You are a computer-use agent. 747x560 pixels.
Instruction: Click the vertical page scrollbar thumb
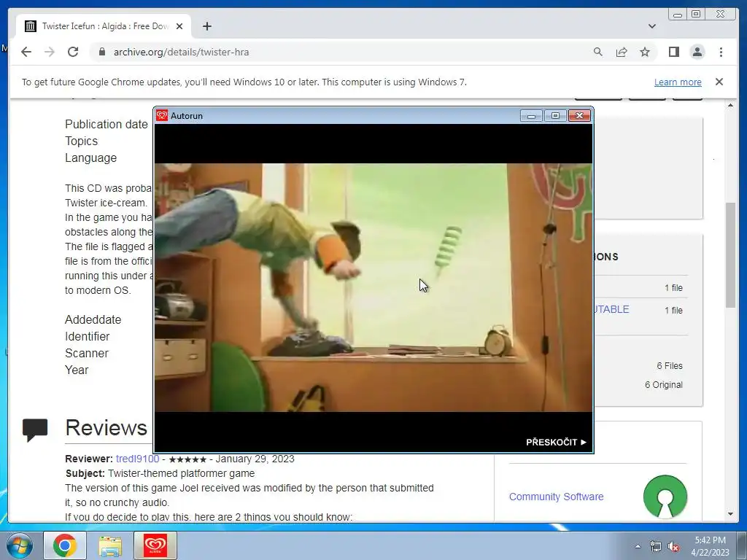pos(730,254)
